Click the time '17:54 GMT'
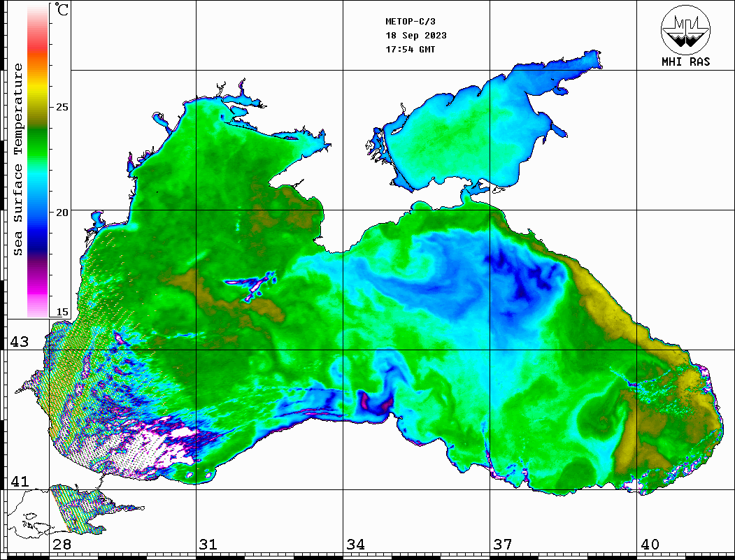 click(410, 49)
